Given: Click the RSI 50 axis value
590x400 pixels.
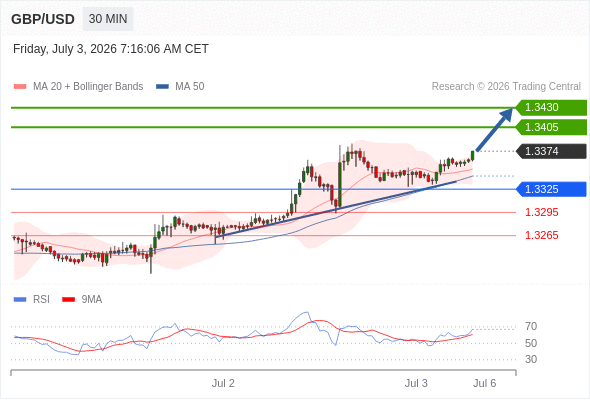Looking at the screenshot, I should click(531, 343).
